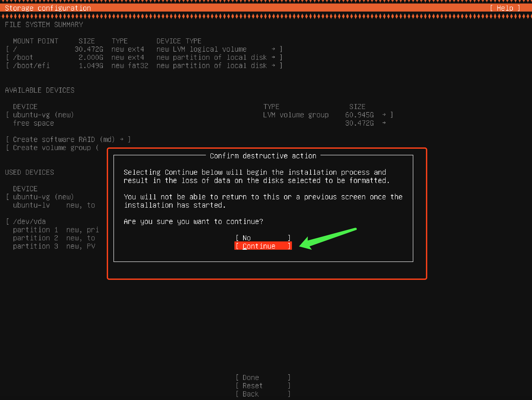The image size is (532, 400).
Task: Select ubuntu-vg (new) under Used Devices
Action: pos(43,197)
